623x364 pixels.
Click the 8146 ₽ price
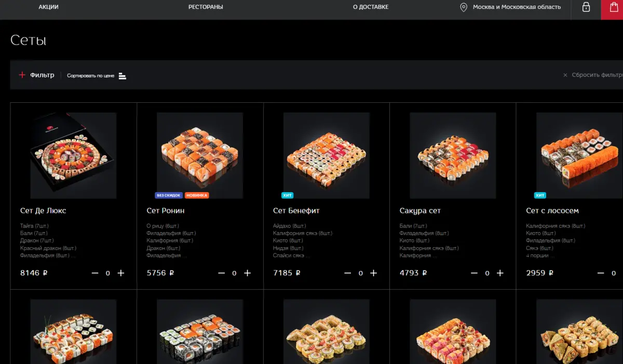point(34,273)
